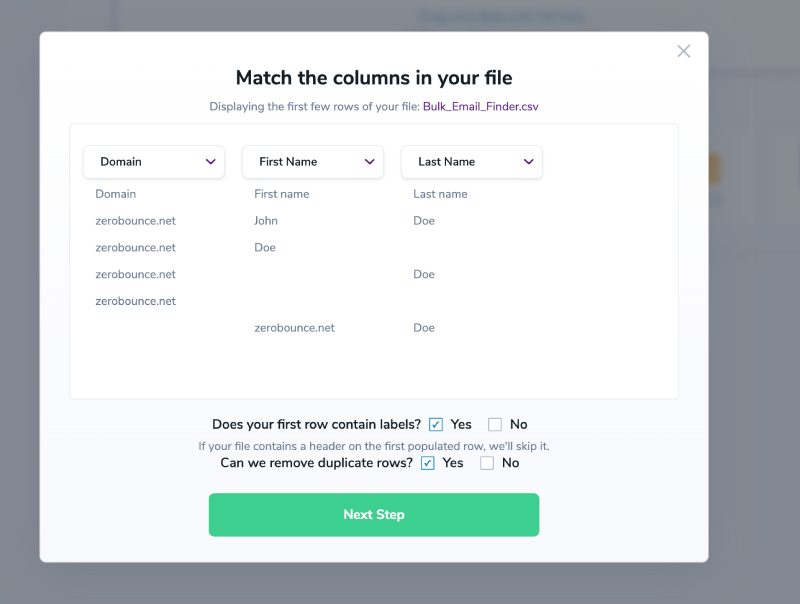Open the First Name column mapping dropdown
Screen dimensions: 800x604
coord(312,161)
